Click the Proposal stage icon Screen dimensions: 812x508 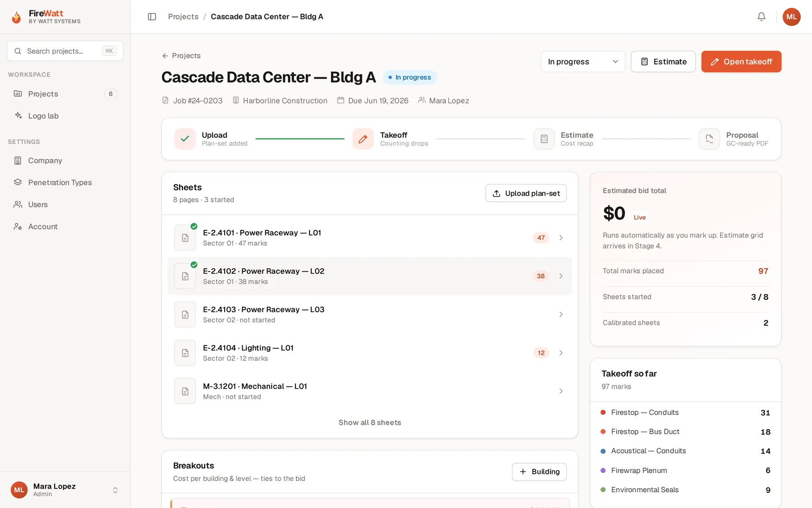point(709,139)
